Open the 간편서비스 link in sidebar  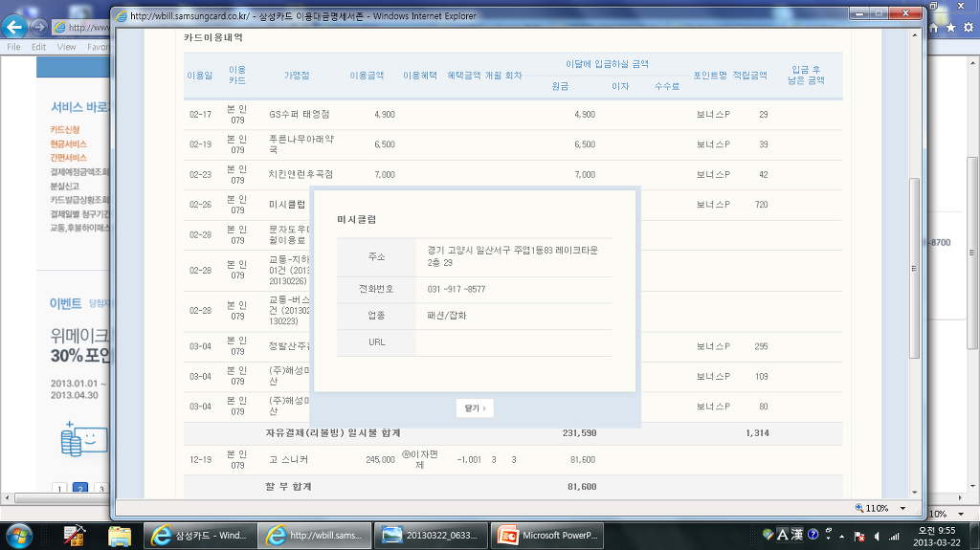68,158
